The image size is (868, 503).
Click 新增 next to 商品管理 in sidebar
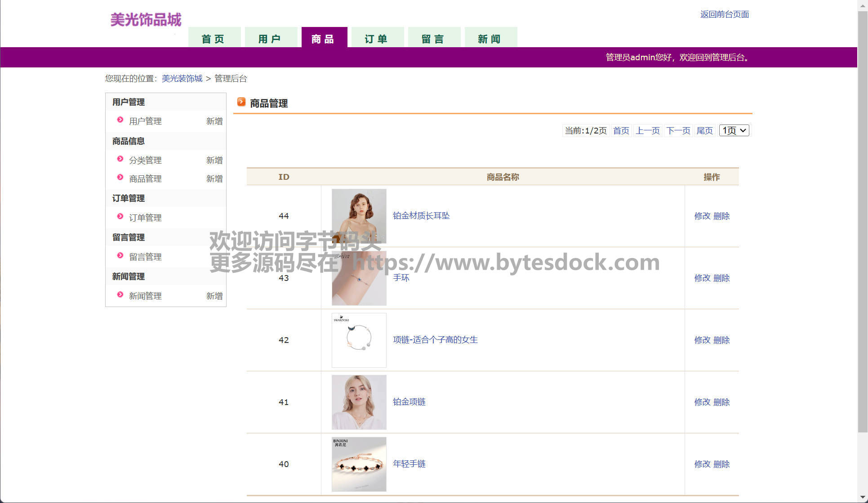coord(214,178)
